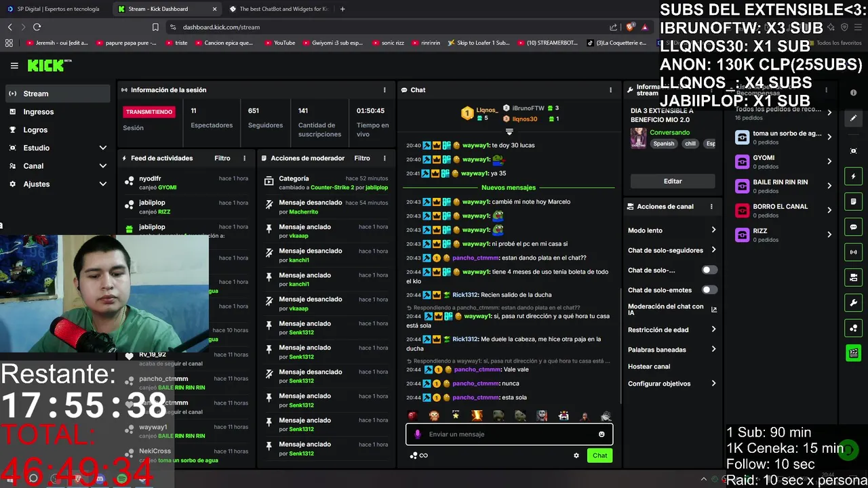This screenshot has width=868, height=488.
Task: Open YouTube bookmark
Action: (279, 43)
